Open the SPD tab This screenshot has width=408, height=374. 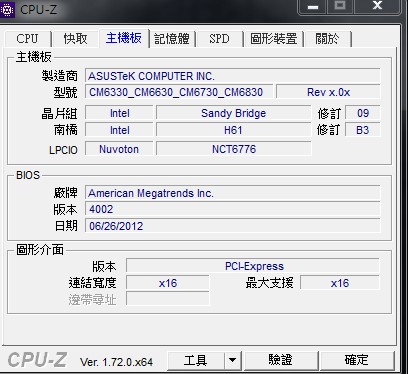(219, 39)
